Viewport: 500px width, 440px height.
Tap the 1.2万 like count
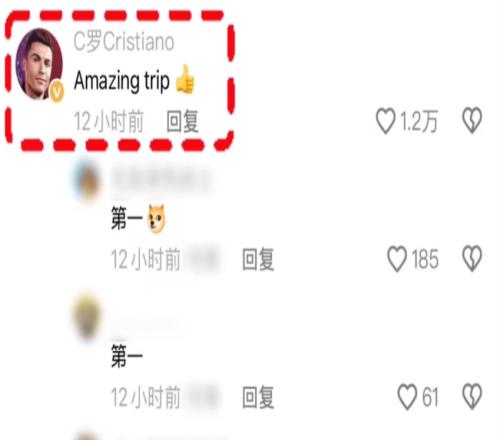pos(419,121)
